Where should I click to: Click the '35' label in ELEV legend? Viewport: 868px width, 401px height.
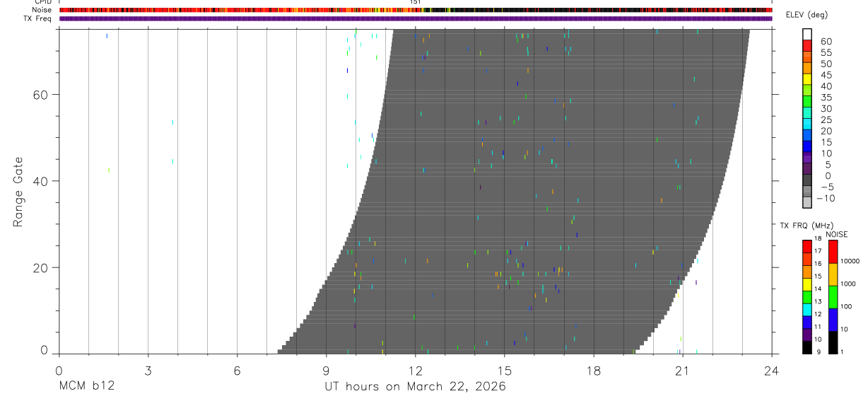pyautogui.click(x=826, y=98)
